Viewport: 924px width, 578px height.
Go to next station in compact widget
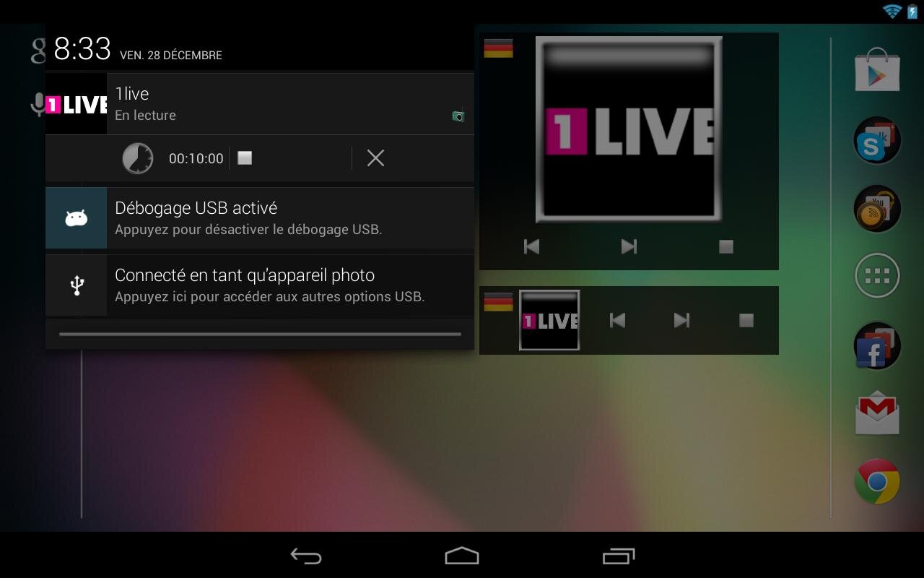pos(681,320)
